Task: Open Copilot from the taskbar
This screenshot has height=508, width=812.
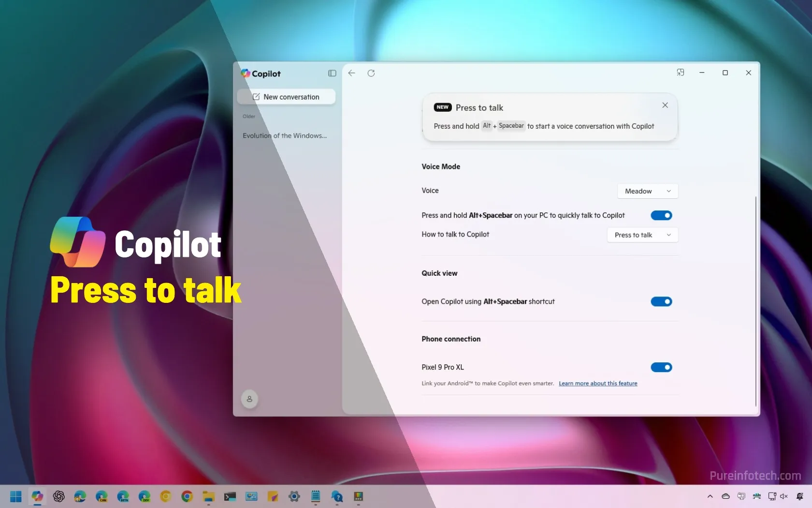Action: pos(37,496)
